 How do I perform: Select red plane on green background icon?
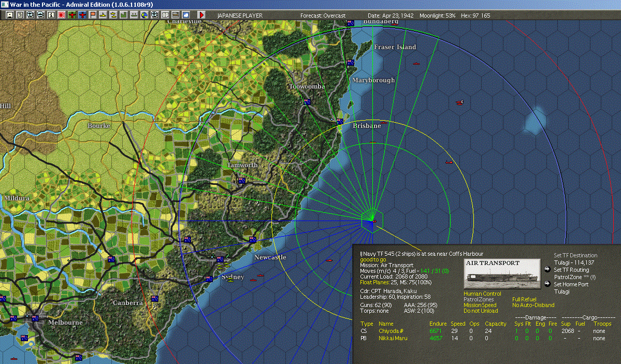(72, 15)
